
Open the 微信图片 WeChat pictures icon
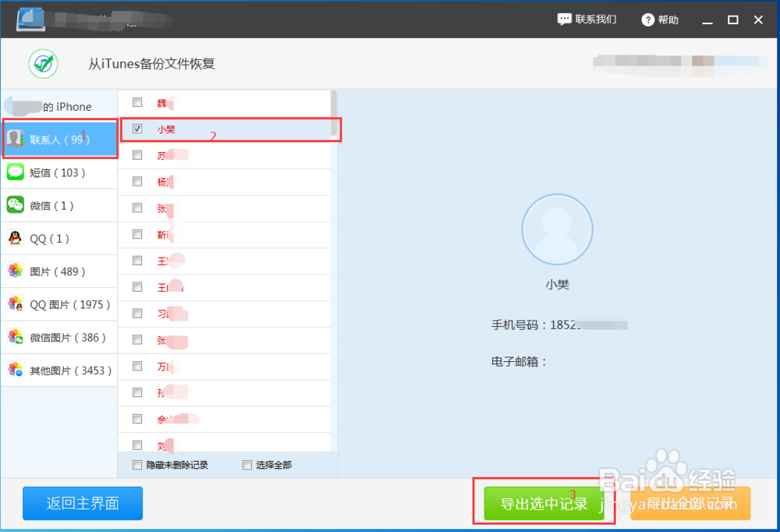point(16,337)
